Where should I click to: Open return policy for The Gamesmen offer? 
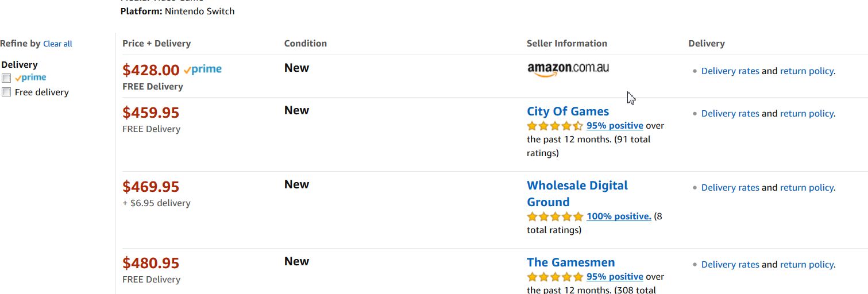(x=807, y=265)
